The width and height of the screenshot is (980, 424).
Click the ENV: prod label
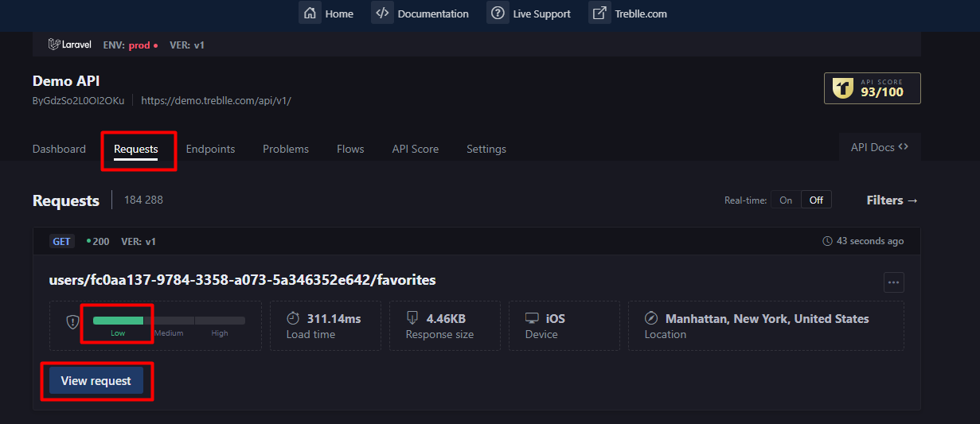tap(131, 45)
